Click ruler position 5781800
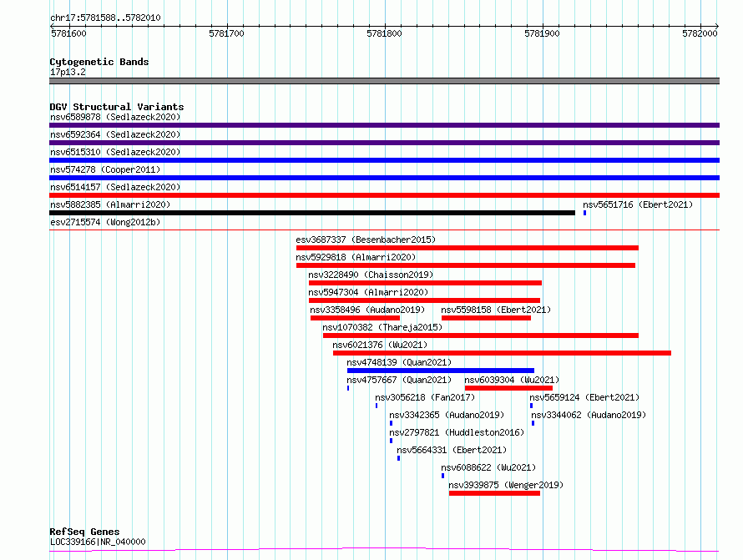 click(x=384, y=33)
